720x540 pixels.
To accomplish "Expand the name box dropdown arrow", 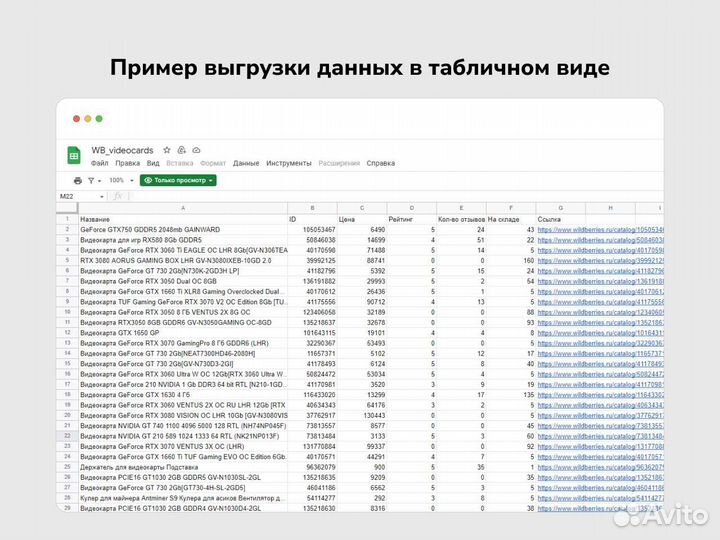I will pyautogui.click(x=102, y=197).
